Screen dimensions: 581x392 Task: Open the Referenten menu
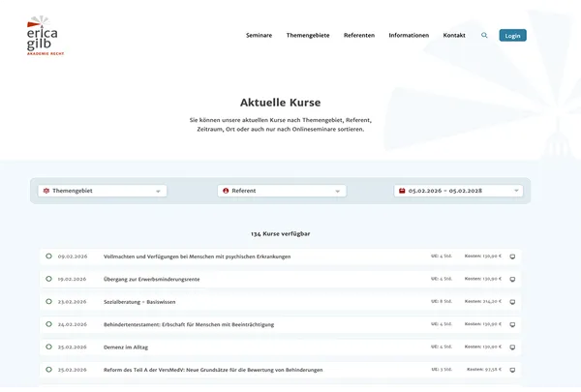[x=359, y=35]
